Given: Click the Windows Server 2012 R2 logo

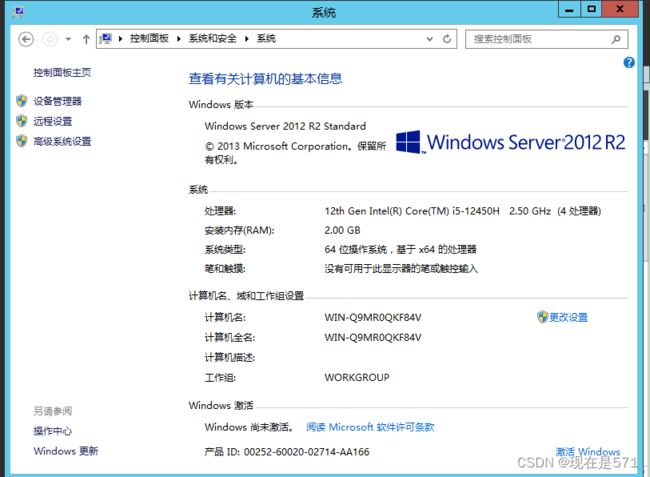Looking at the screenshot, I should [510, 142].
